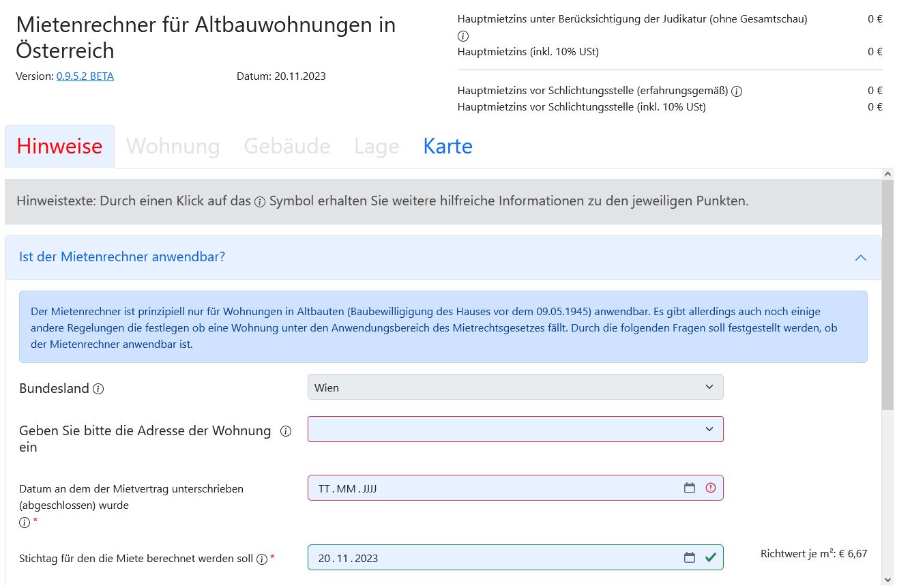Switch to the Hinweise tab

59,146
